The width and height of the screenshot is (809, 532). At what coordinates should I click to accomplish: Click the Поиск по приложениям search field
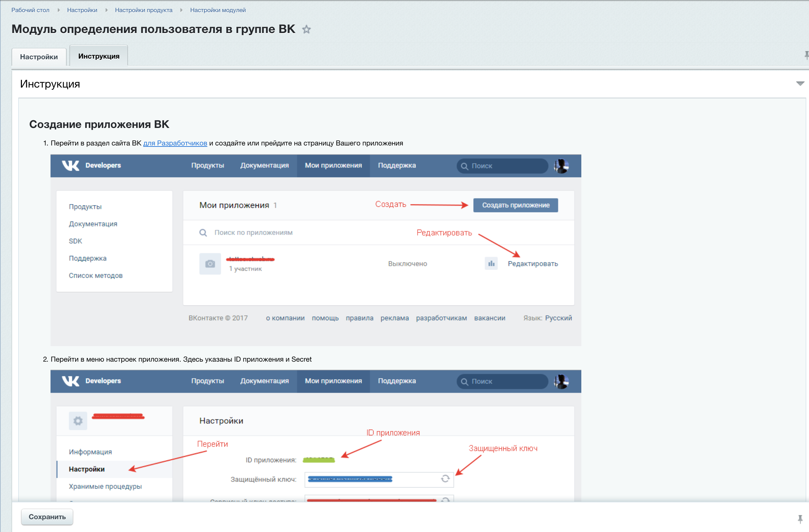click(379, 233)
